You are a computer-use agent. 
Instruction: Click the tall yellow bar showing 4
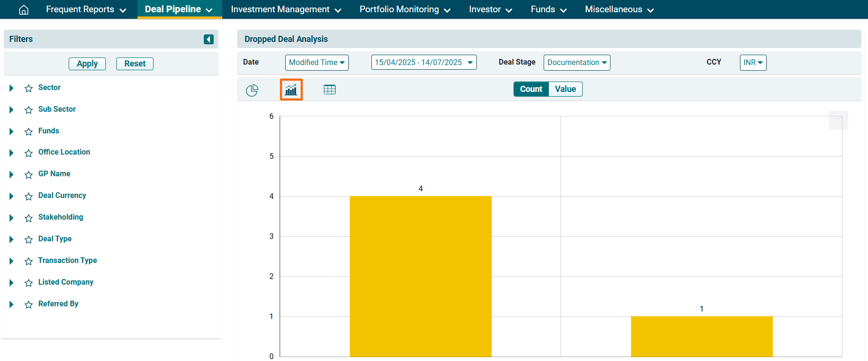point(420,276)
